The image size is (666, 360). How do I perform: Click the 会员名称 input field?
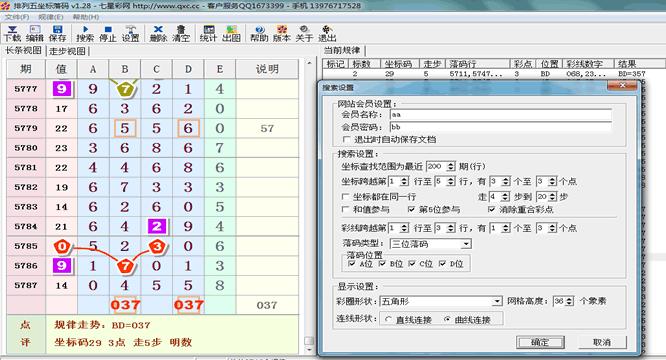point(501,114)
